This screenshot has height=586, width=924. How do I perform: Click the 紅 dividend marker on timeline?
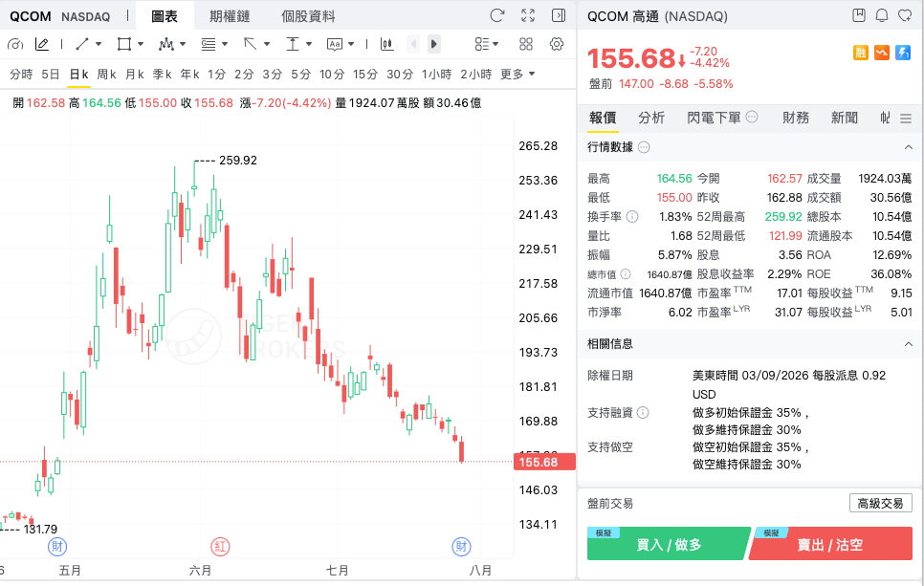[x=220, y=546]
